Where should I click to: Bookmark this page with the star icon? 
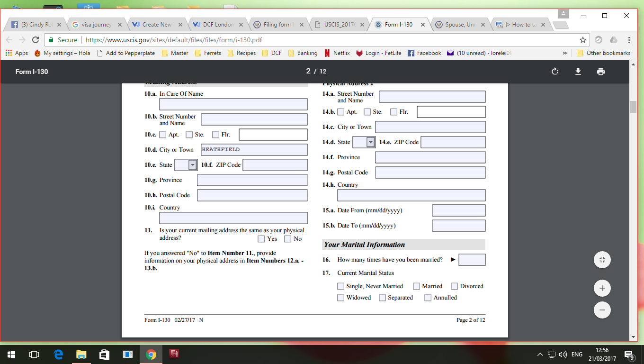point(583,40)
